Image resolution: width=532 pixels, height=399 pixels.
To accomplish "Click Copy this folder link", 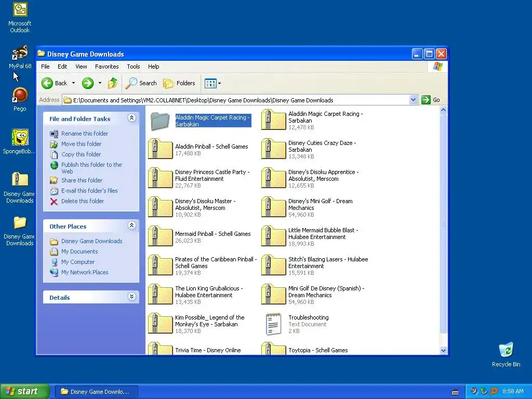I will [x=81, y=154].
